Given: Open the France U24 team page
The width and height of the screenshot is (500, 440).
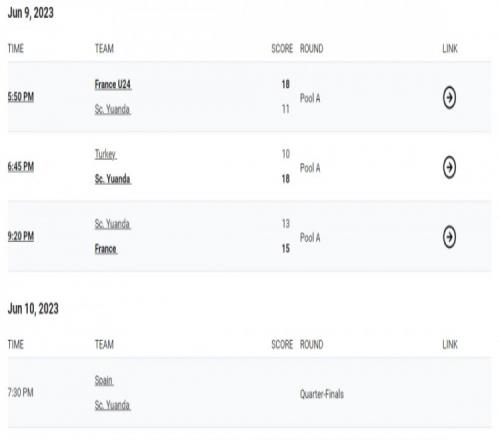Looking at the screenshot, I should (113, 84).
